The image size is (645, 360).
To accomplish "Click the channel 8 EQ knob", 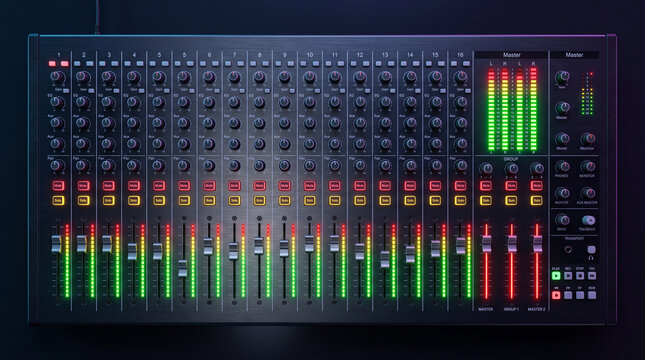I will (x=259, y=102).
